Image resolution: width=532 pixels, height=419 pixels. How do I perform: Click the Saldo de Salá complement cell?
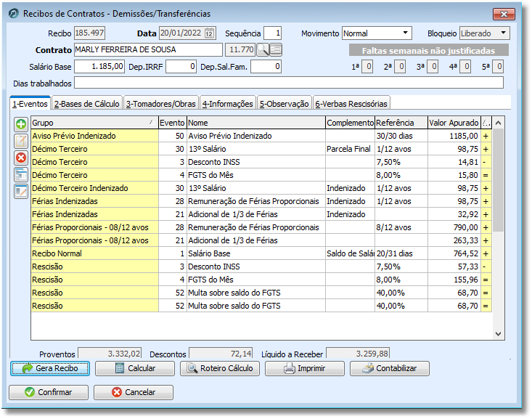click(x=350, y=253)
